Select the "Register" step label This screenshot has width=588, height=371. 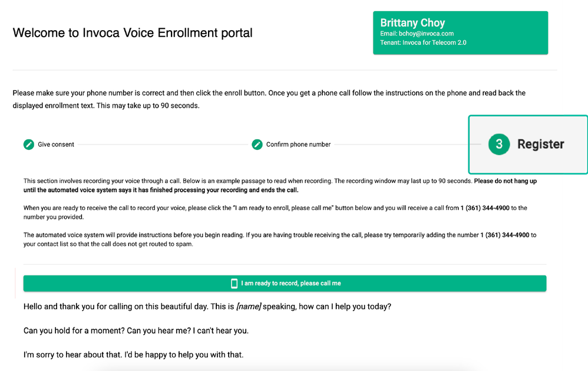540,145
